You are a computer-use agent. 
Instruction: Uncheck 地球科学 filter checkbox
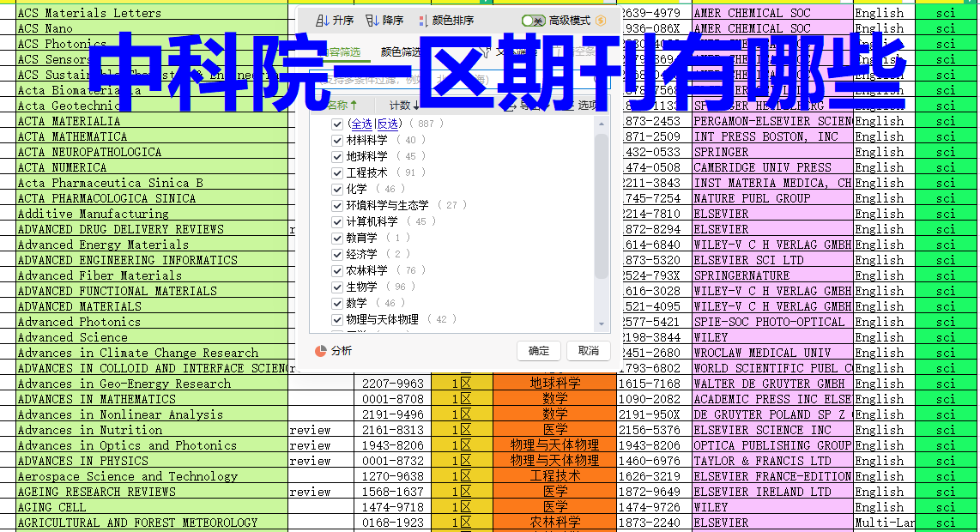pos(337,156)
